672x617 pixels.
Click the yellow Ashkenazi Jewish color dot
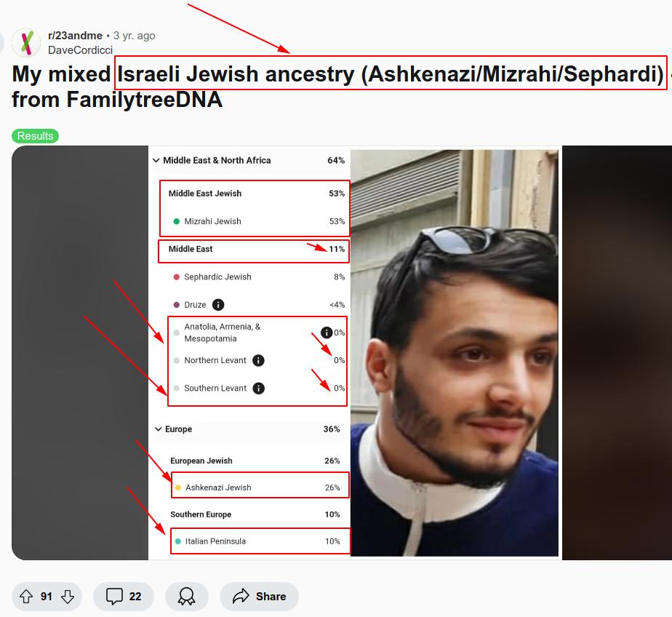(x=178, y=487)
